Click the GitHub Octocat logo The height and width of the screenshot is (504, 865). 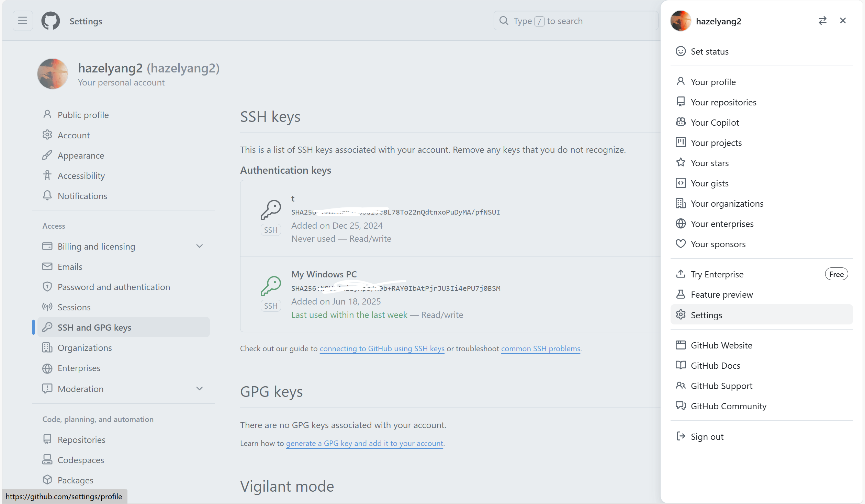[x=50, y=21]
